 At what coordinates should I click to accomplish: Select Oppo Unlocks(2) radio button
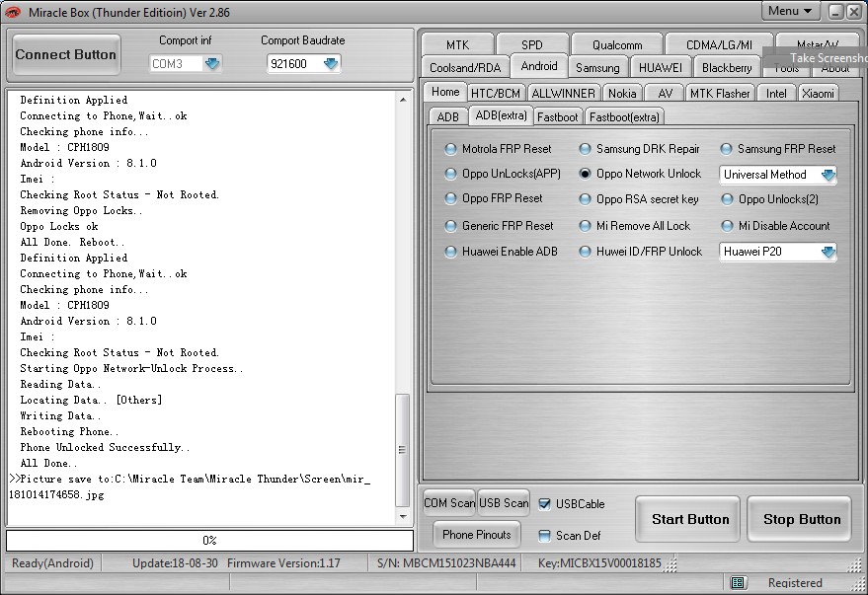(x=726, y=199)
